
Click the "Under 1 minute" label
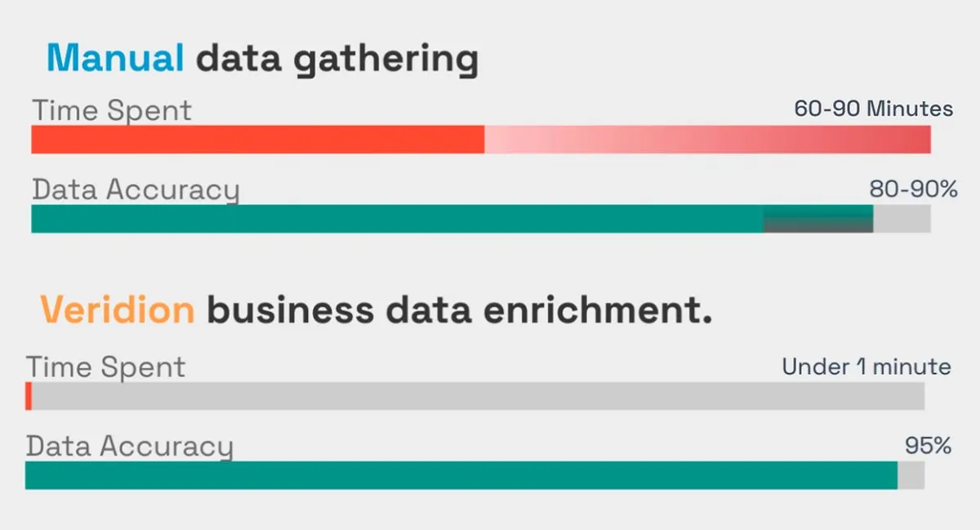[866, 367]
